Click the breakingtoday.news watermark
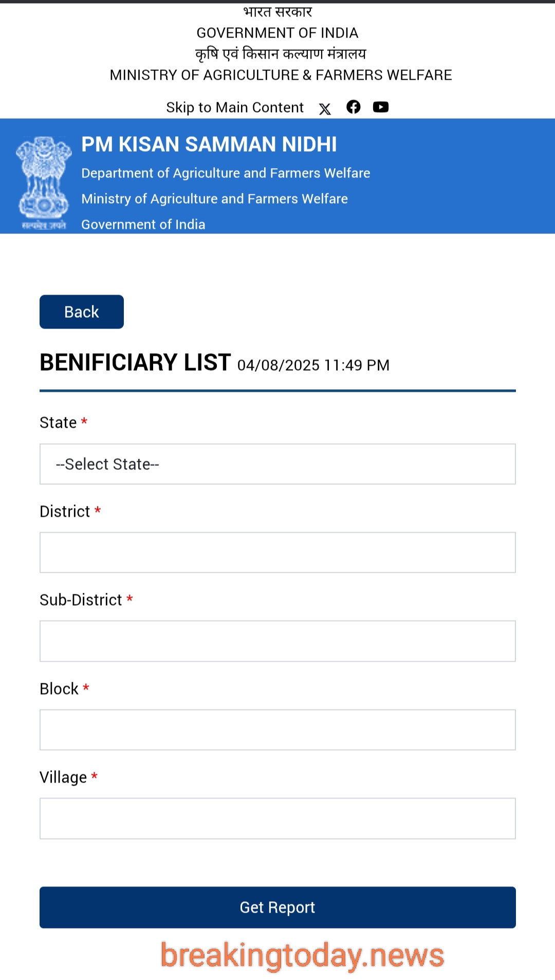This screenshot has width=555, height=980. click(x=303, y=956)
